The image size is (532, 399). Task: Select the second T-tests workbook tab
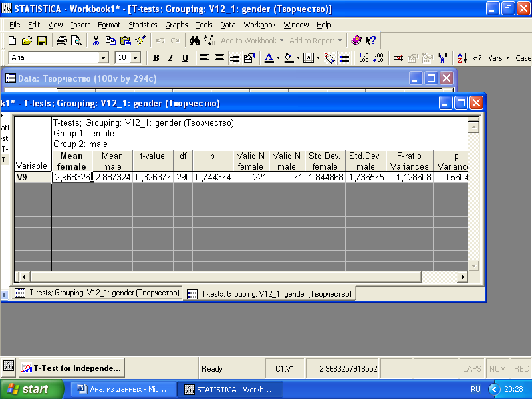[x=270, y=293]
